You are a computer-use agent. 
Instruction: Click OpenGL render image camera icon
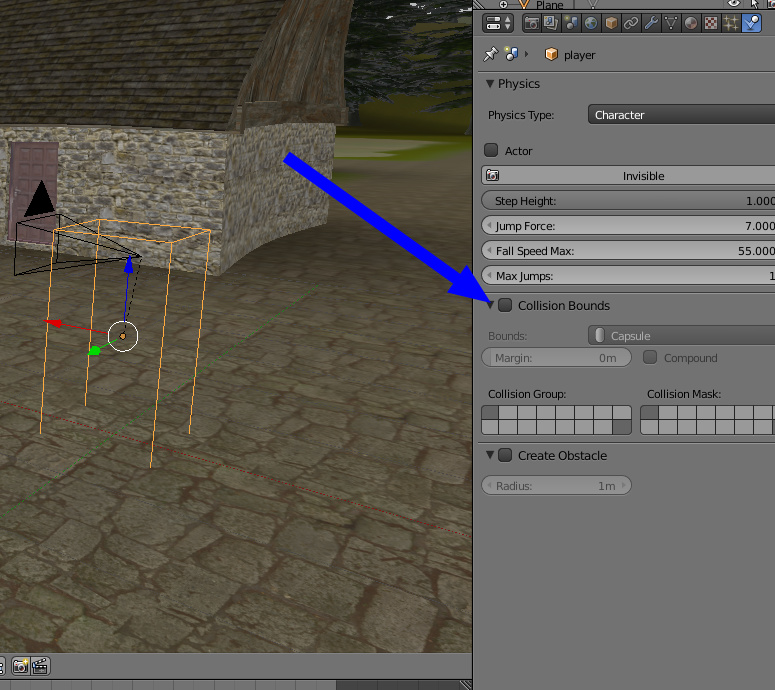[x=20, y=666]
